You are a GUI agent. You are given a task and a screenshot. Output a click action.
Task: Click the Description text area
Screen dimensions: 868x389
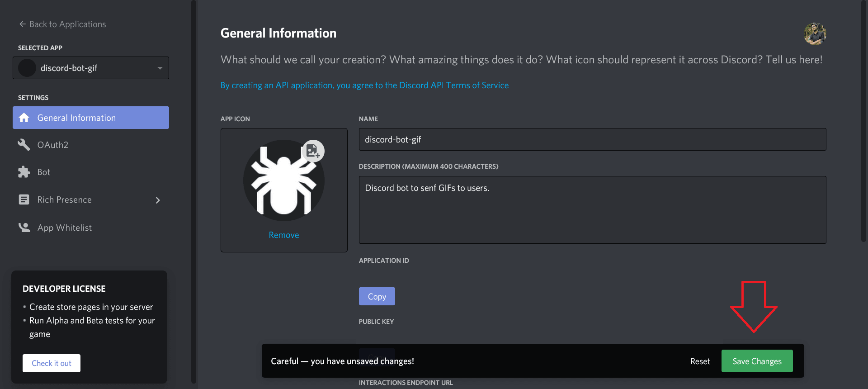click(592, 210)
